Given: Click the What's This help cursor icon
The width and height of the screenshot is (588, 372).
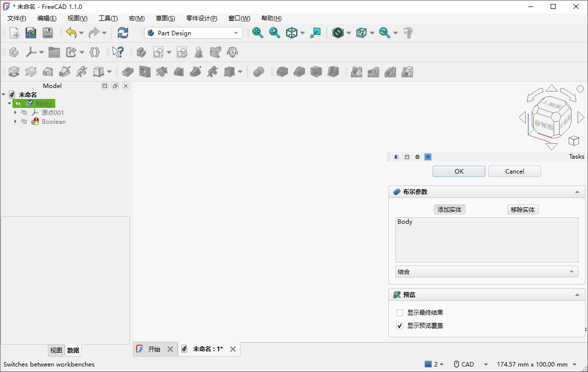Looking at the screenshot, I should (x=118, y=52).
